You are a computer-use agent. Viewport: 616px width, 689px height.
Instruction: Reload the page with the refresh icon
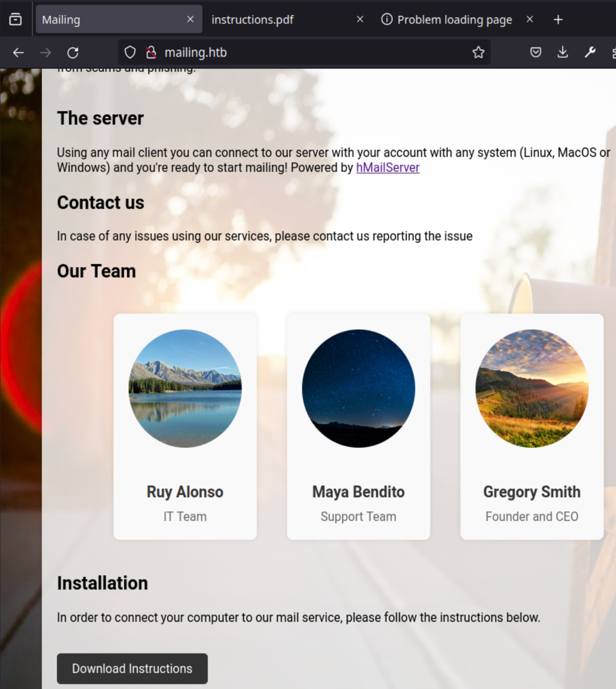point(73,53)
